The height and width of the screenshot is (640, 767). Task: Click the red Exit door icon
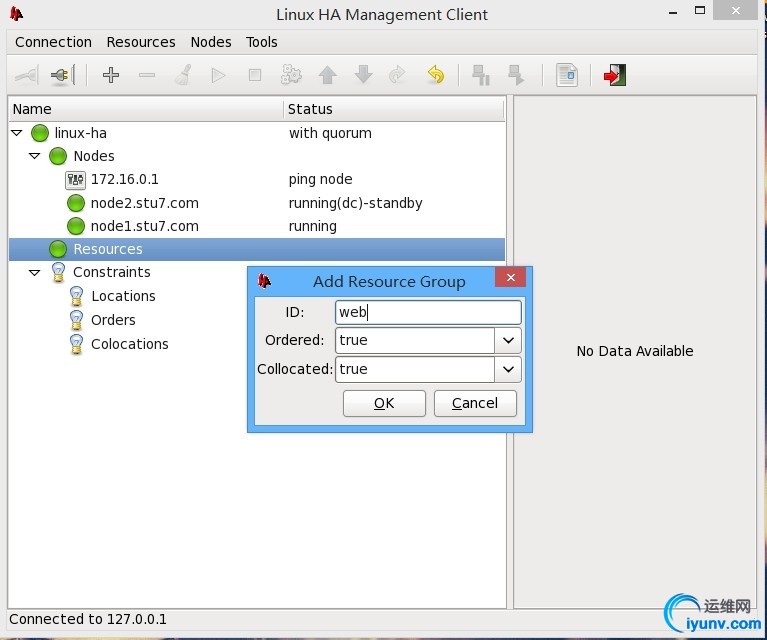(615, 75)
